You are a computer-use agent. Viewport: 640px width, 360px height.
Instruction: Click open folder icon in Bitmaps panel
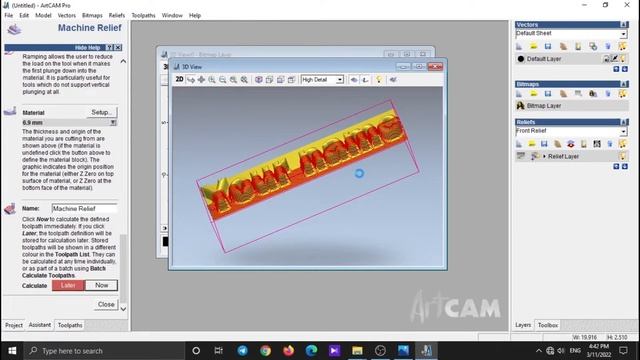click(533, 94)
